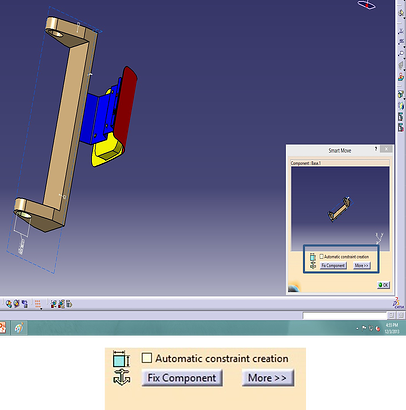Screen dimensions: 406x410
Task: Click the blue linked-boxes icon in bottom toolbar
Action: pos(25,304)
